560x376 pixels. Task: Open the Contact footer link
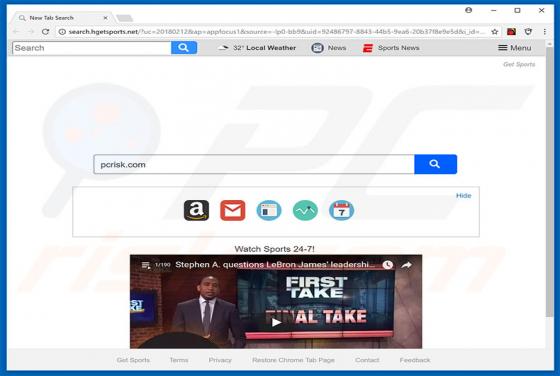367,360
